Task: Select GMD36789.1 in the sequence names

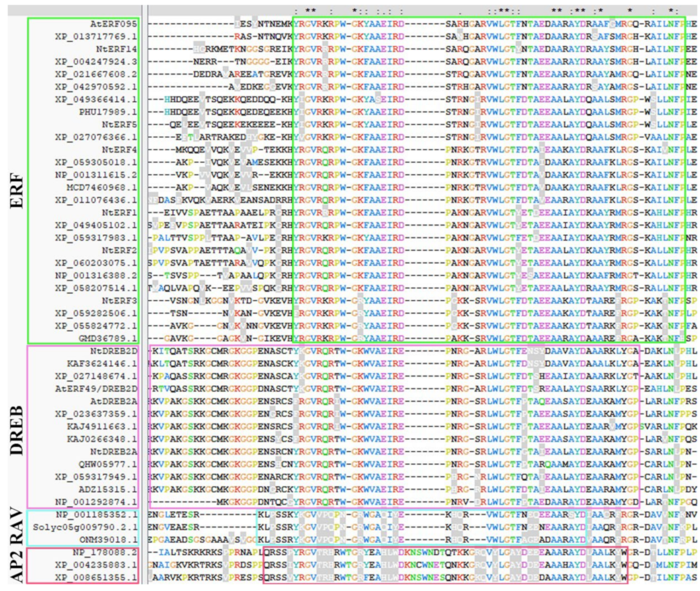Action: click(108, 339)
